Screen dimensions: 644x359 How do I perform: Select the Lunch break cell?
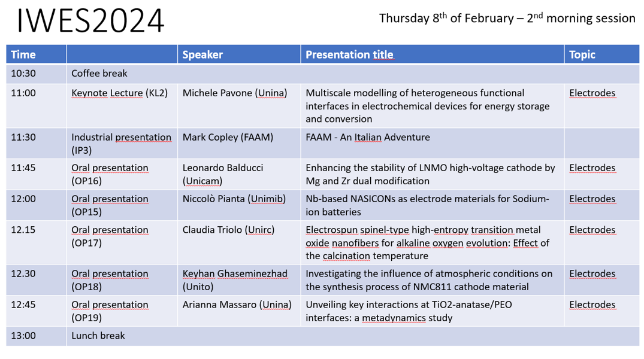click(98, 336)
